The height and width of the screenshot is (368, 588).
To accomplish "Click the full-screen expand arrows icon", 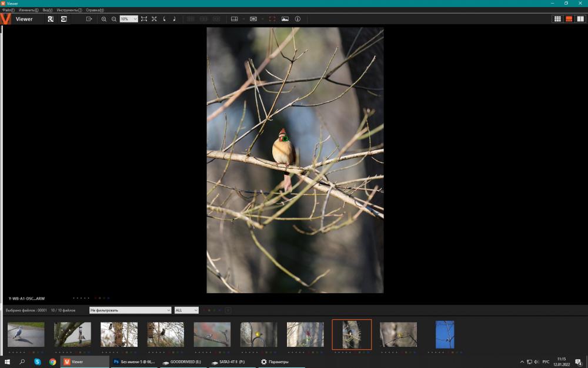I will (x=154, y=19).
